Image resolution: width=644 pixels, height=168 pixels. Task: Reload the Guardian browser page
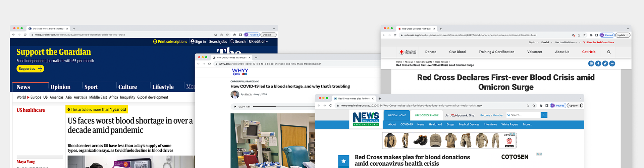[25, 35]
